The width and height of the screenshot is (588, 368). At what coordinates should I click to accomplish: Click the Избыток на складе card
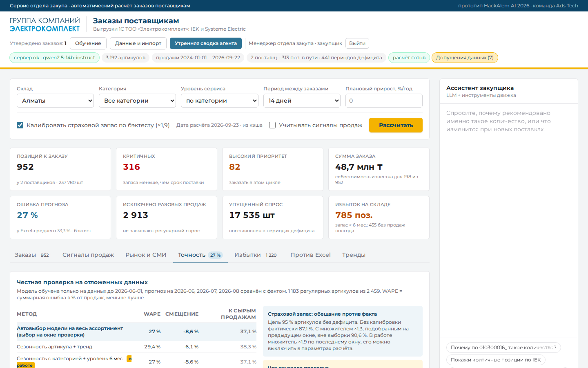click(379, 218)
